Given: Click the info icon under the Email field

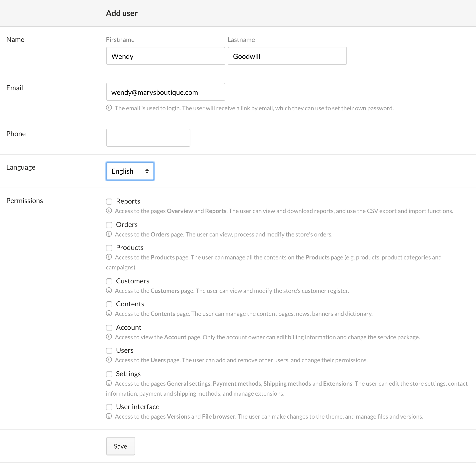Looking at the screenshot, I should click(x=109, y=108).
